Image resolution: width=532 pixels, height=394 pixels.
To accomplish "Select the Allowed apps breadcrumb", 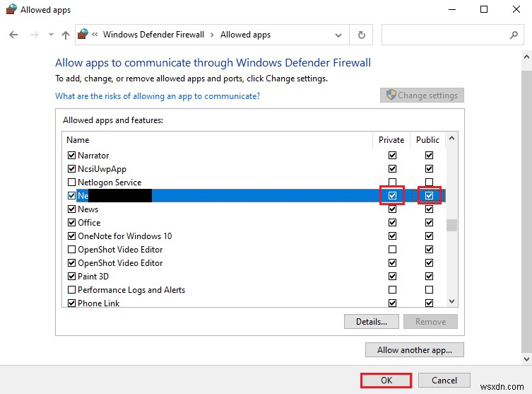I will (x=245, y=35).
